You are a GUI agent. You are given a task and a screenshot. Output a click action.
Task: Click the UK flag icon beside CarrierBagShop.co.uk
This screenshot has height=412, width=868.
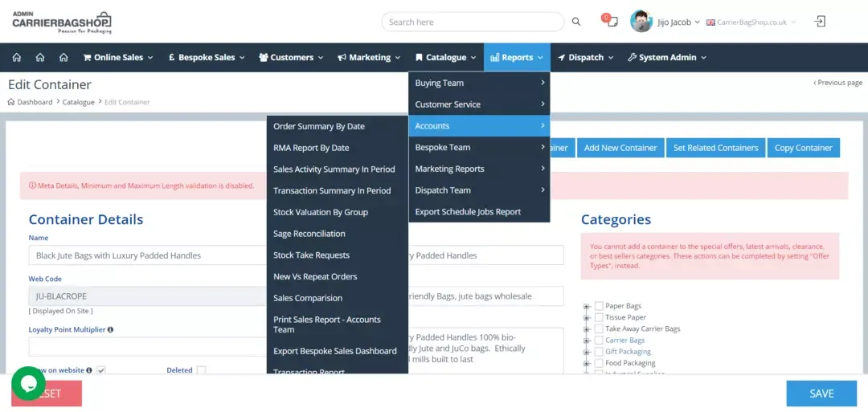pyautogui.click(x=710, y=22)
